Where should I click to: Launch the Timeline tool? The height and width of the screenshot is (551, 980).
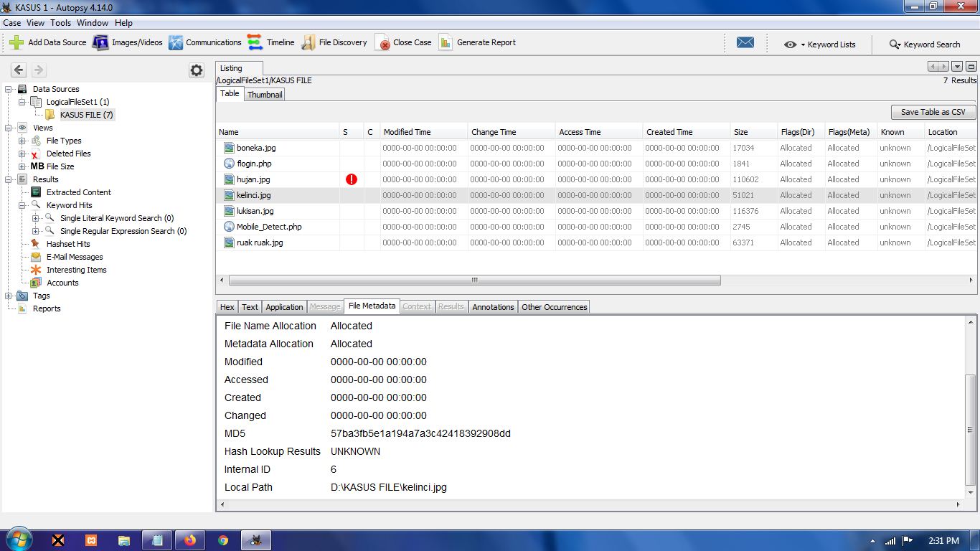click(255, 43)
